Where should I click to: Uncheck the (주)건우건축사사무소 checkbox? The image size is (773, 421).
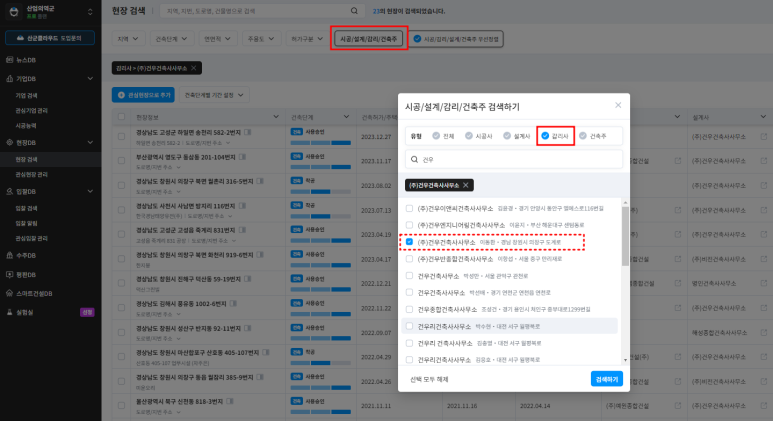tap(409, 242)
